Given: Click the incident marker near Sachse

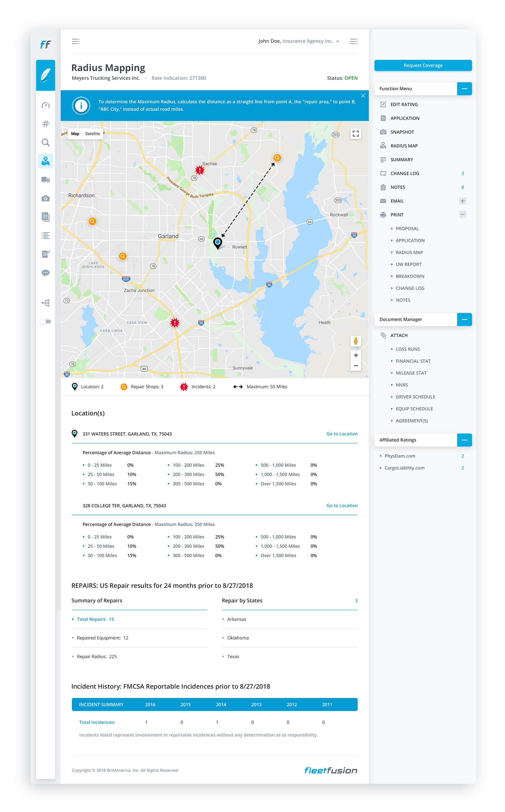Looking at the screenshot, I should pos(200,170).
